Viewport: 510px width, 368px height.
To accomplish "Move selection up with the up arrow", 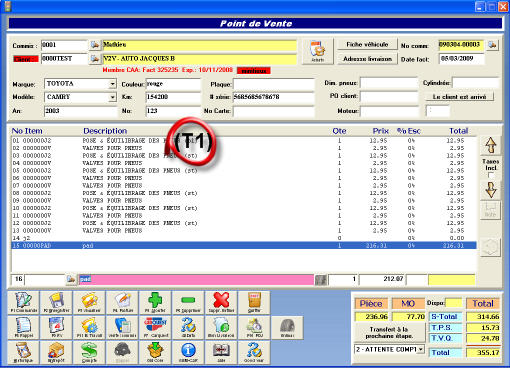I will (x=490, y=145).
